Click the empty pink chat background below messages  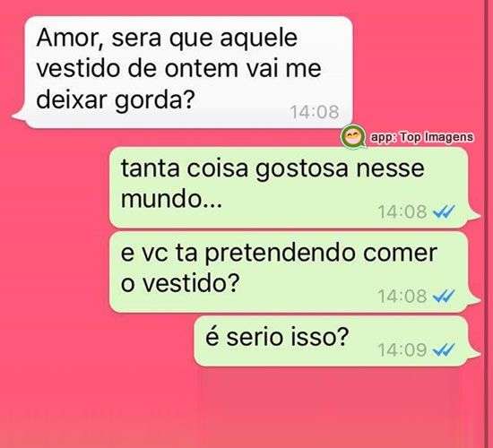(246, 409)
